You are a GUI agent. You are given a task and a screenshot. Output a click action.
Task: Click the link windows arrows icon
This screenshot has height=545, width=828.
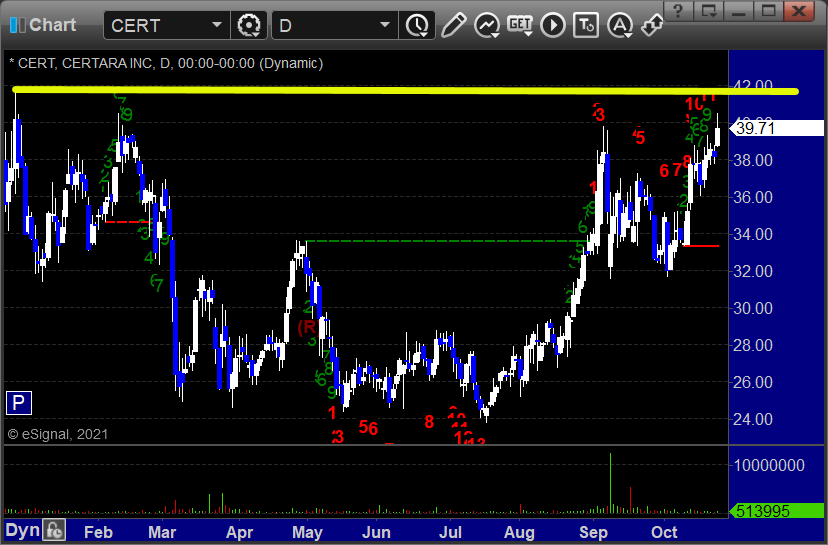click(x=652, y=25)
